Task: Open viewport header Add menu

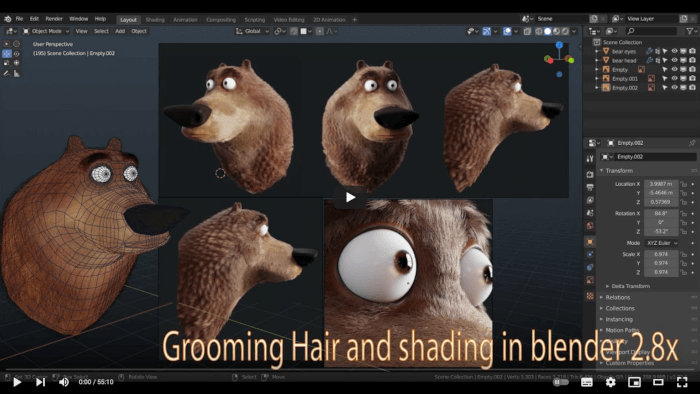Action: (x=120, y=31)
